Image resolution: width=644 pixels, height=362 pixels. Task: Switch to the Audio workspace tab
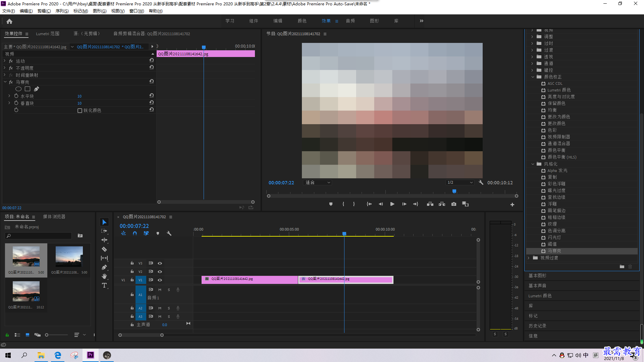pos(351,21)
